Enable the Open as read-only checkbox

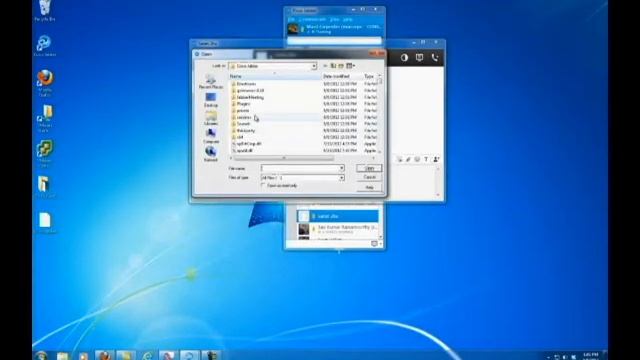[263, 186]
